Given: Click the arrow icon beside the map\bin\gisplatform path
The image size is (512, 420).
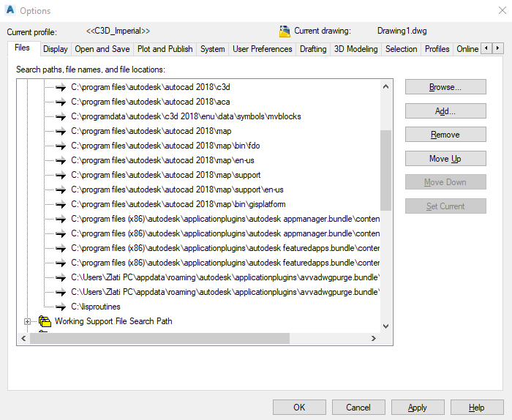Looking at the screenshot, I should [x=61, y=204].
